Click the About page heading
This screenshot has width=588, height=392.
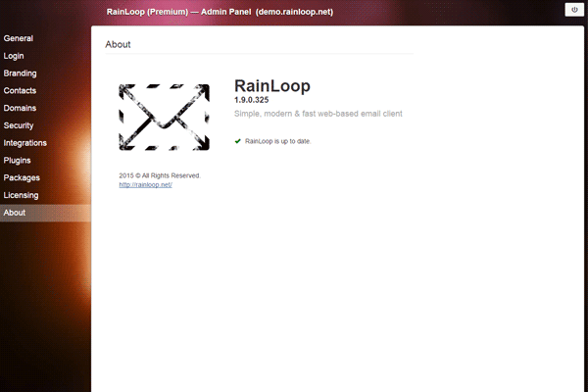pos(118,44)
